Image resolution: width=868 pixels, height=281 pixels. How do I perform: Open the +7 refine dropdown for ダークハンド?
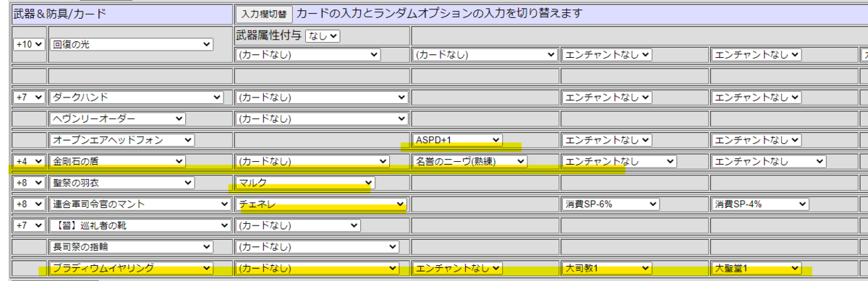(x=29, y=97)
